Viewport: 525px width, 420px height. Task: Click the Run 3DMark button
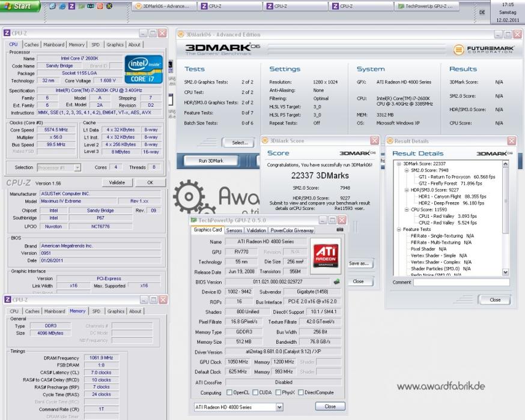(x=211, y=161)
